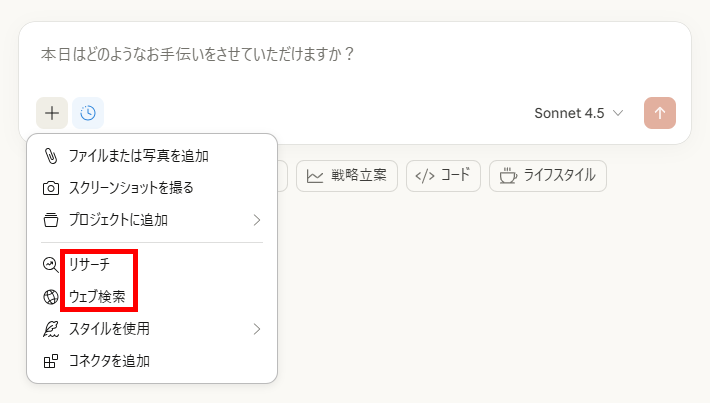Click the message prompt input field
This screenshot has height=403, width=710.
[355, 59]
